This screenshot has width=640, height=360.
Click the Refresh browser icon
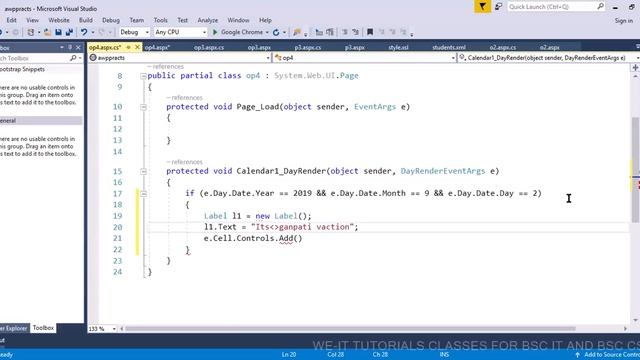[x=276, y=32]
